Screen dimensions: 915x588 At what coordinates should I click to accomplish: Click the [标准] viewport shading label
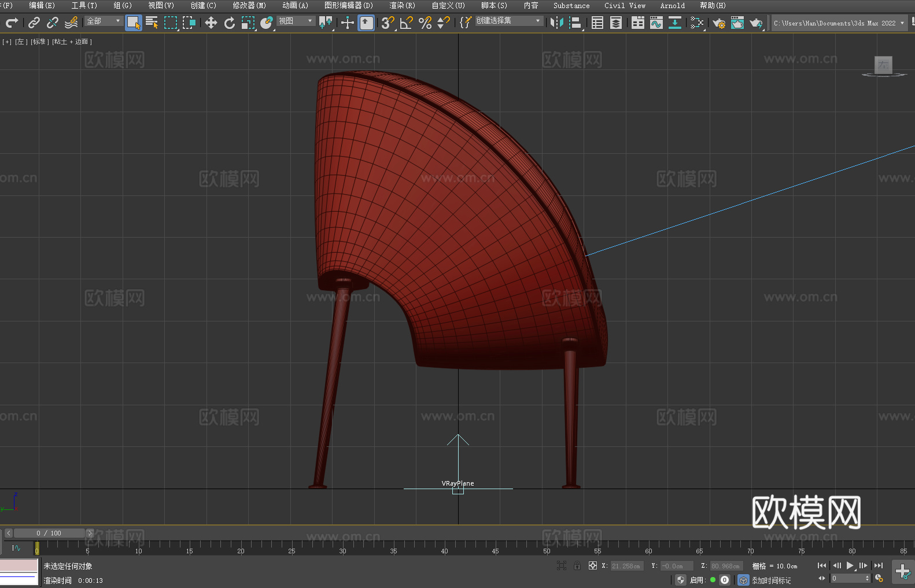(39, 42)
